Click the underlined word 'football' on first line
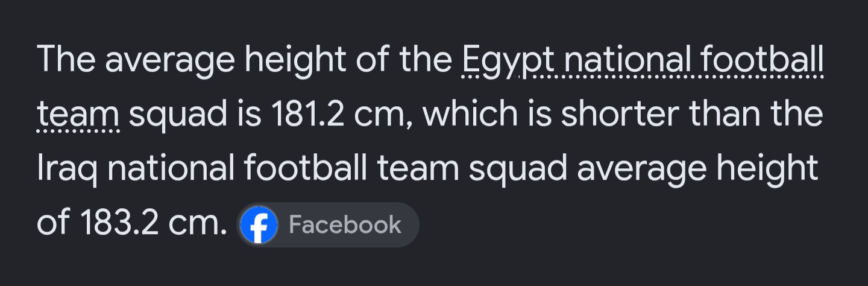 coord(761,59)
